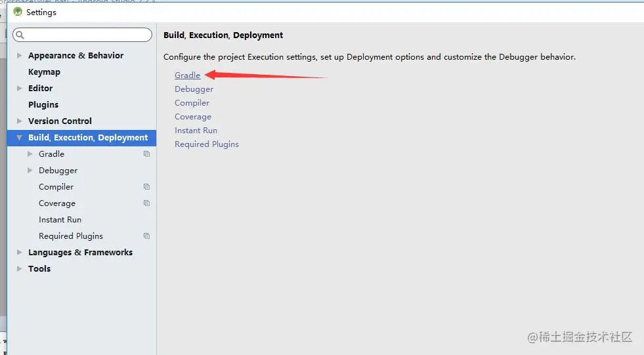Expand Version Control arrow
The image size is (644, 355).
pos(19,121)
